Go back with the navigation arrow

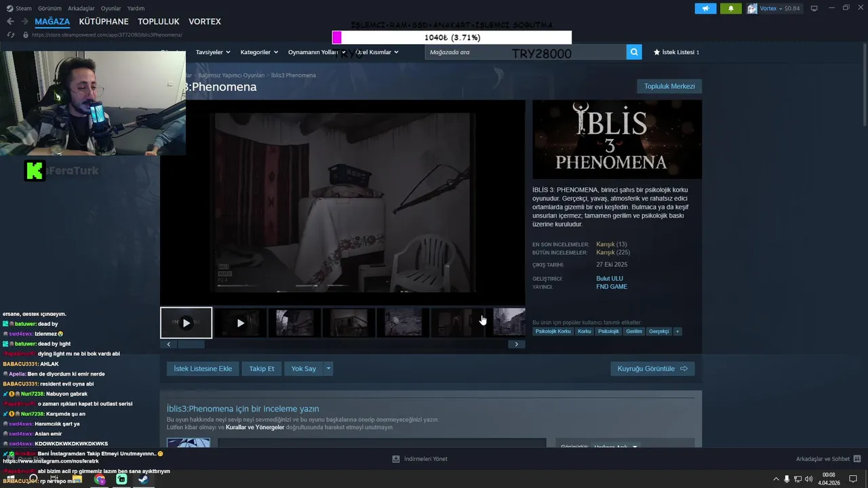10,22
